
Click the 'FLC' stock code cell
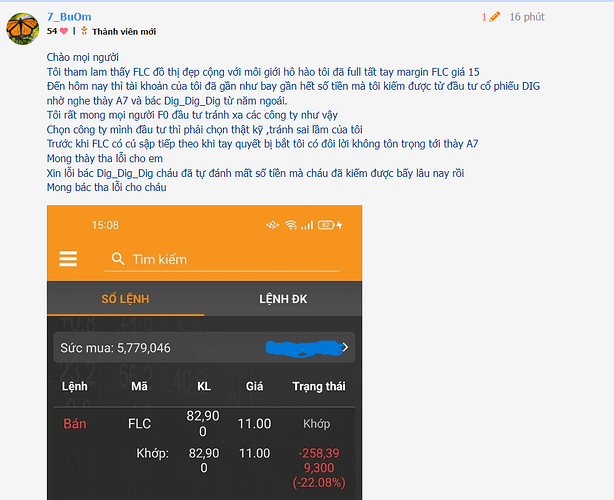[139, 424]
